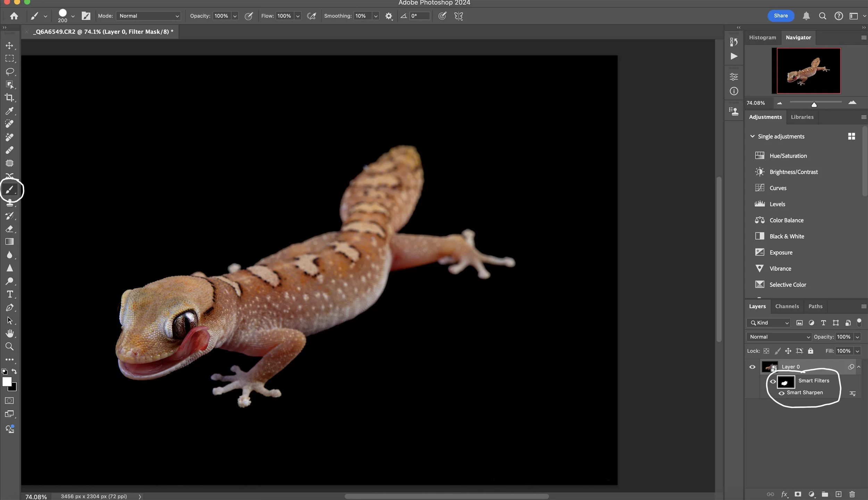Viewport: 868px width, 500px height.
Task: Select the Brush tool
Action: [10, 189]
